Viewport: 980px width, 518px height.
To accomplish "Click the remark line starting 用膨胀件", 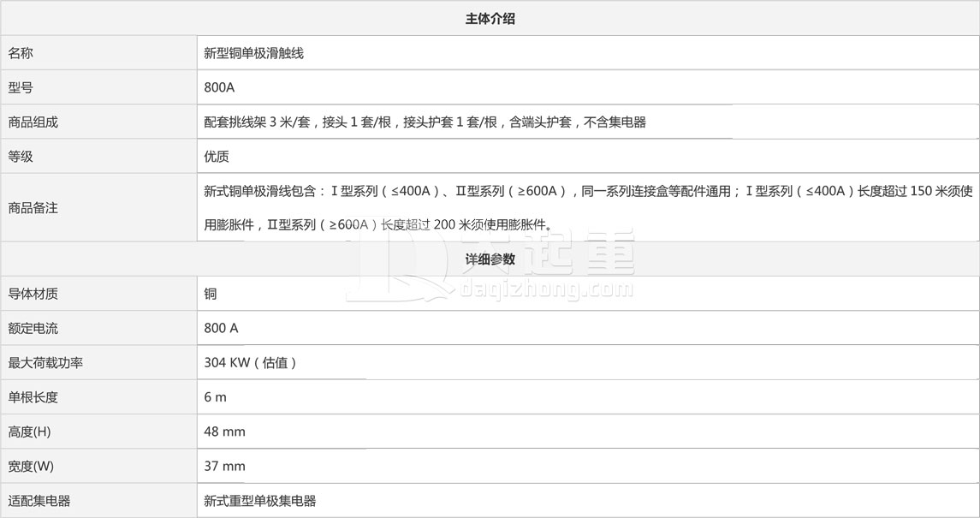I will click(x=379, y=224).
